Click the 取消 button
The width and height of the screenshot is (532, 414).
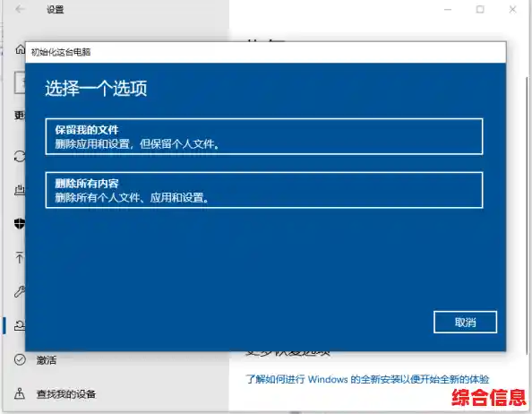point(465,322)
